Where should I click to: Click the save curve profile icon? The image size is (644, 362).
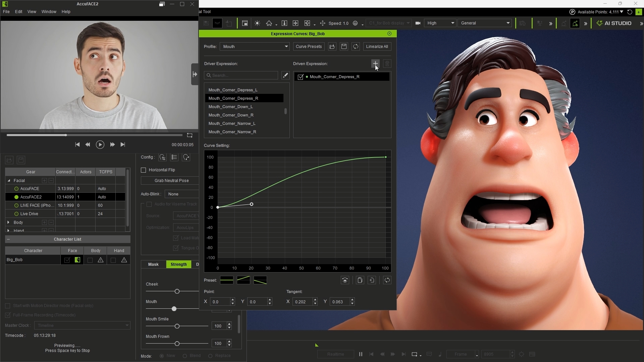pyautogui.click(x=344, y=47)
